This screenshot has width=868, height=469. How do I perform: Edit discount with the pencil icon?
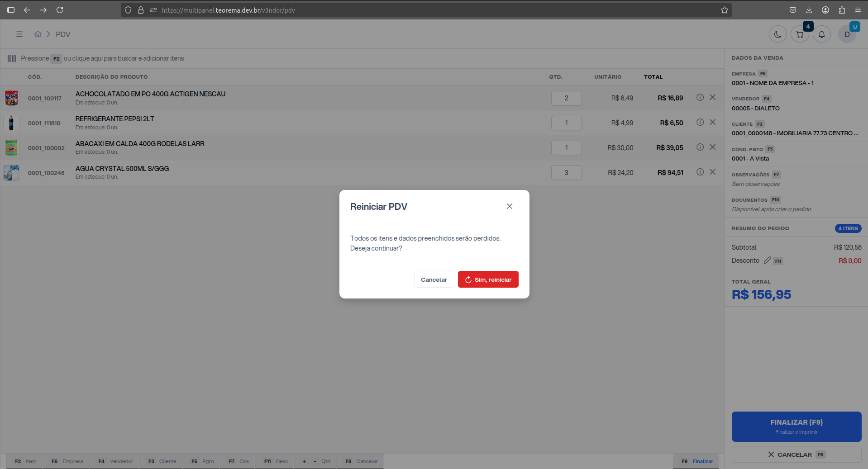[767, 261]
